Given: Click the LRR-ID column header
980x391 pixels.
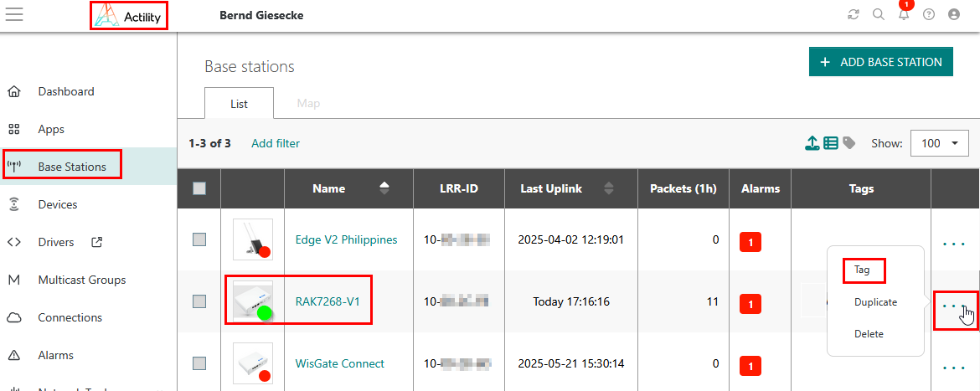Looking at the screenshot, I should click(459, 188).
